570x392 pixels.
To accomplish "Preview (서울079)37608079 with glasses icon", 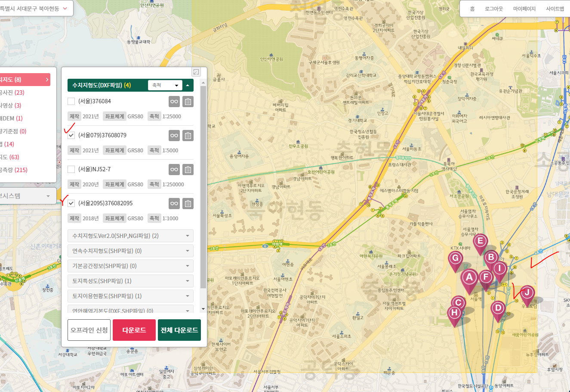I will (174, 136).
